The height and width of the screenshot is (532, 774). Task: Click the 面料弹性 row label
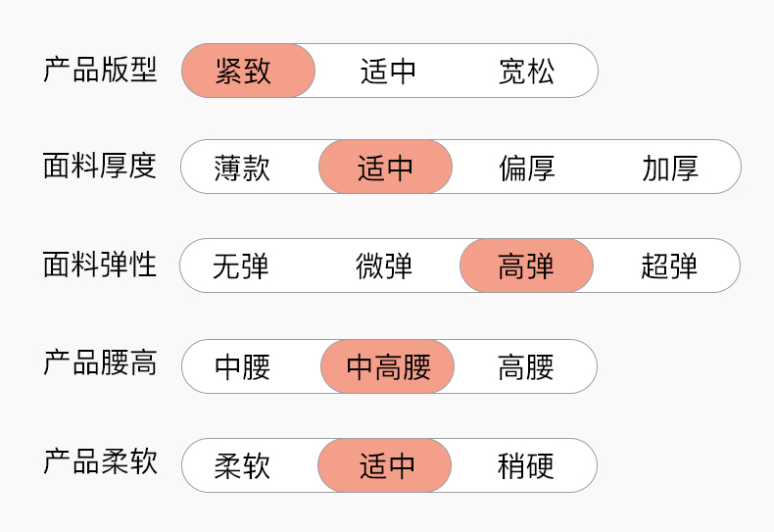[100, 265]
